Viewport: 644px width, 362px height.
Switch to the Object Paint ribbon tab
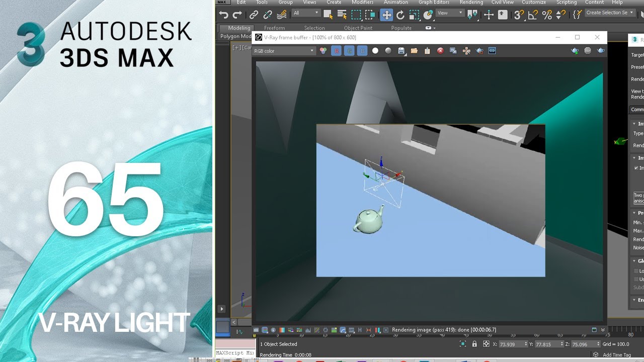(x=358, y=28)
